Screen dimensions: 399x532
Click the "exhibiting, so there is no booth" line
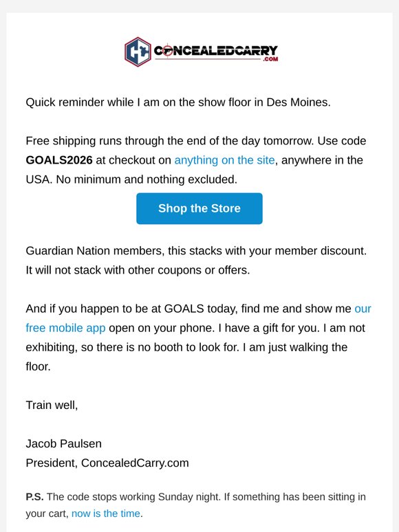186,347
